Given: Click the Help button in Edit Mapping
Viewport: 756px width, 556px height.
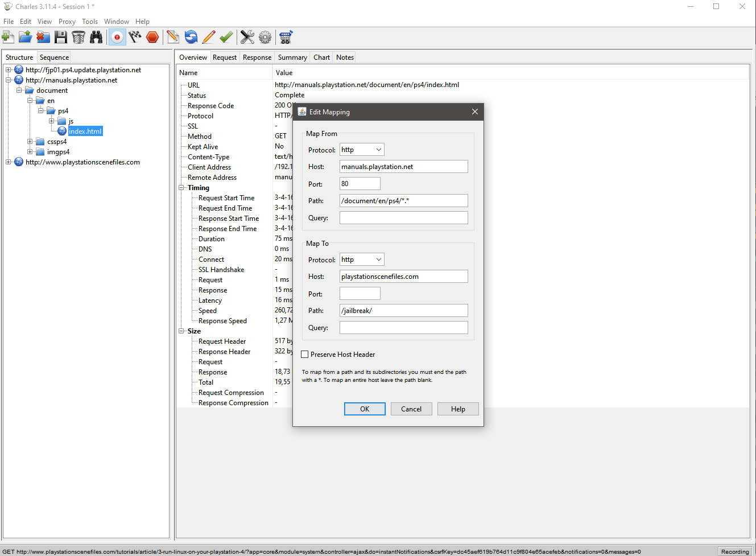Looking at the screenshot, I should (x=458, y=409).
